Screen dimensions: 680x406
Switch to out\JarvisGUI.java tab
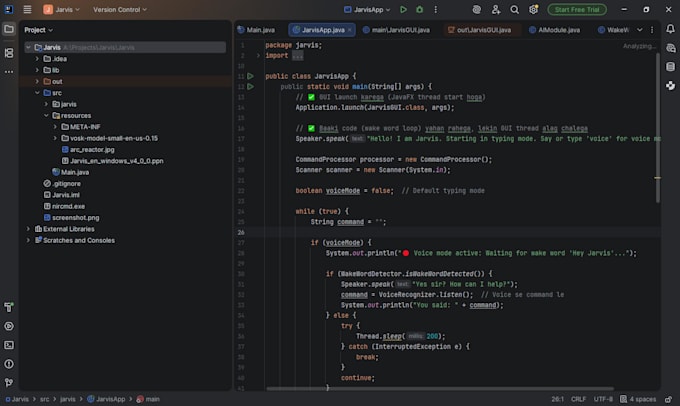point(480,30)
